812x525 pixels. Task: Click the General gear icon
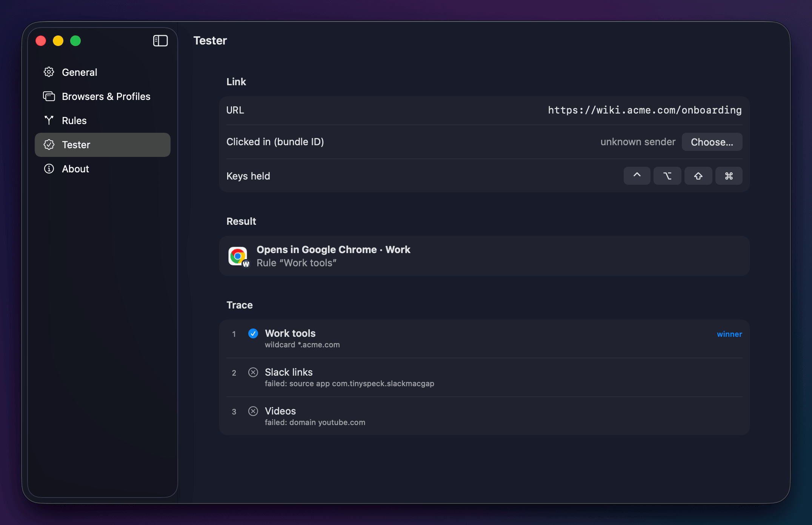49,72
